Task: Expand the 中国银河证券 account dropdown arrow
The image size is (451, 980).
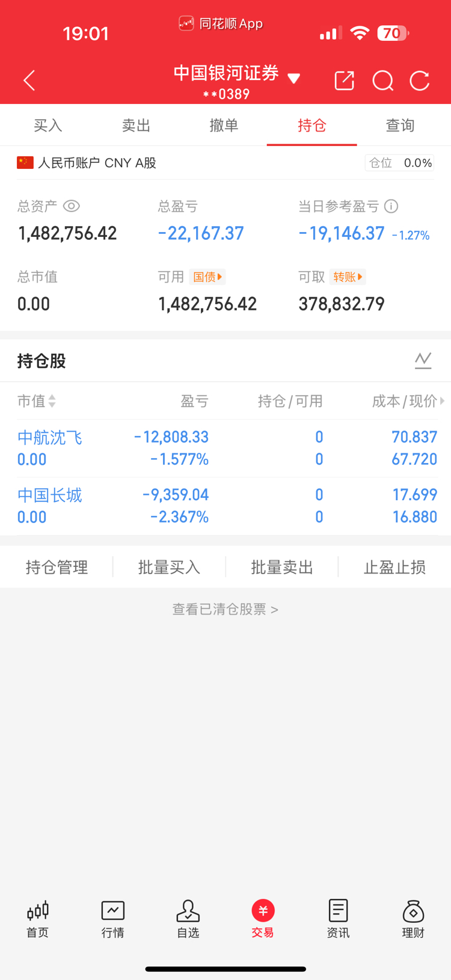Action: click(293, 78)
